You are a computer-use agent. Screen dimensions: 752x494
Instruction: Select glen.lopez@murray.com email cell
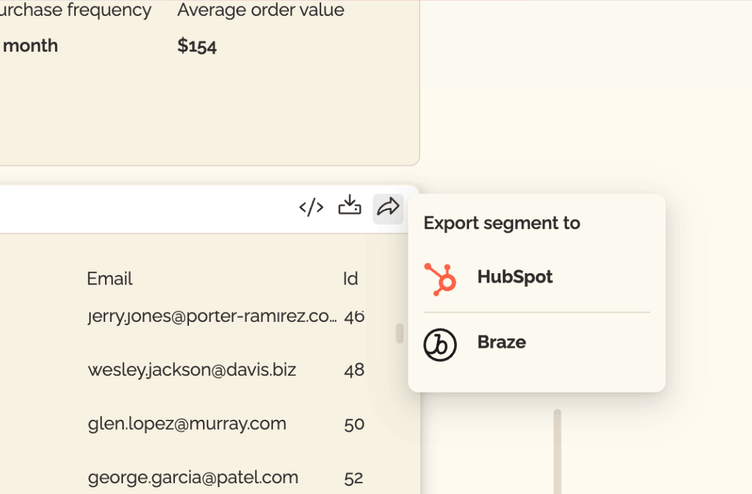coord(187,424)
